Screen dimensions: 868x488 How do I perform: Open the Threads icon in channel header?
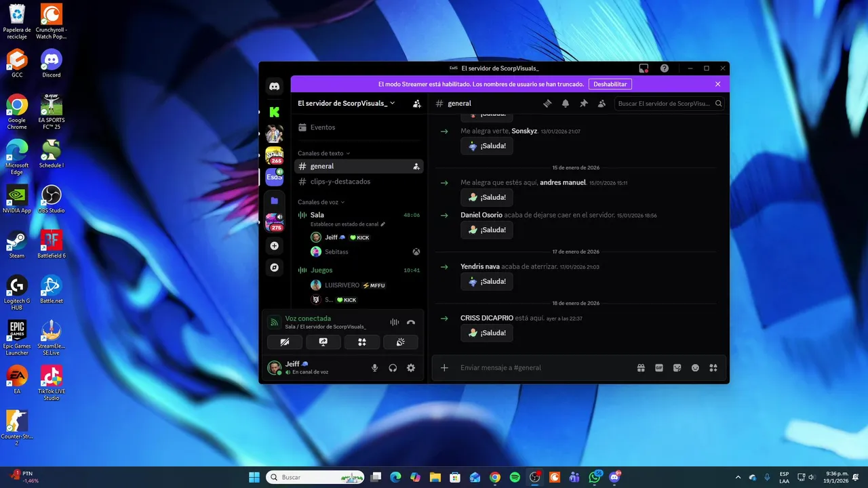(547, 104)
